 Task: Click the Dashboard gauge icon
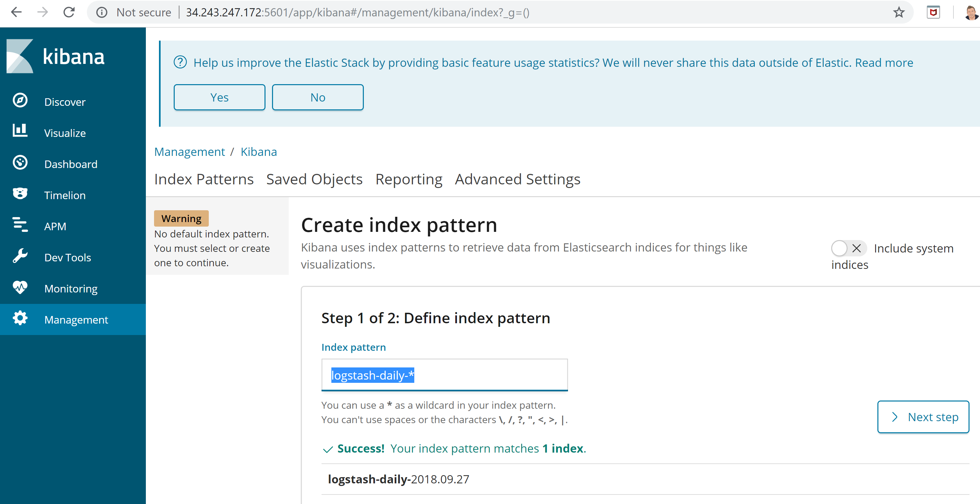(20, 163)
